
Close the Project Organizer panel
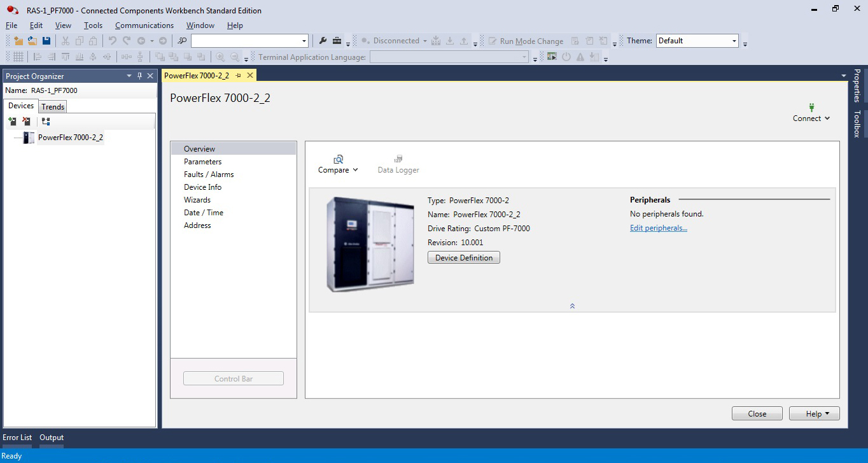click(x=150, y=76)
